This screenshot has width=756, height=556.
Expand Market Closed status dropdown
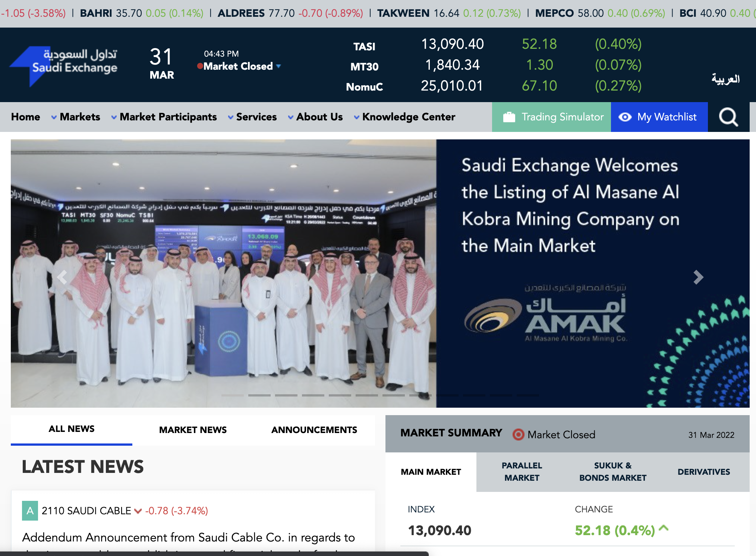(x=278, y=66)
